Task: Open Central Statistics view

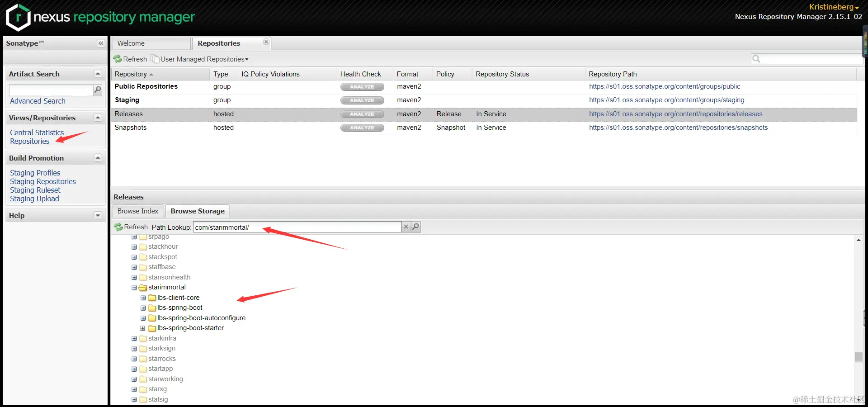Action: tap(37, 133)
